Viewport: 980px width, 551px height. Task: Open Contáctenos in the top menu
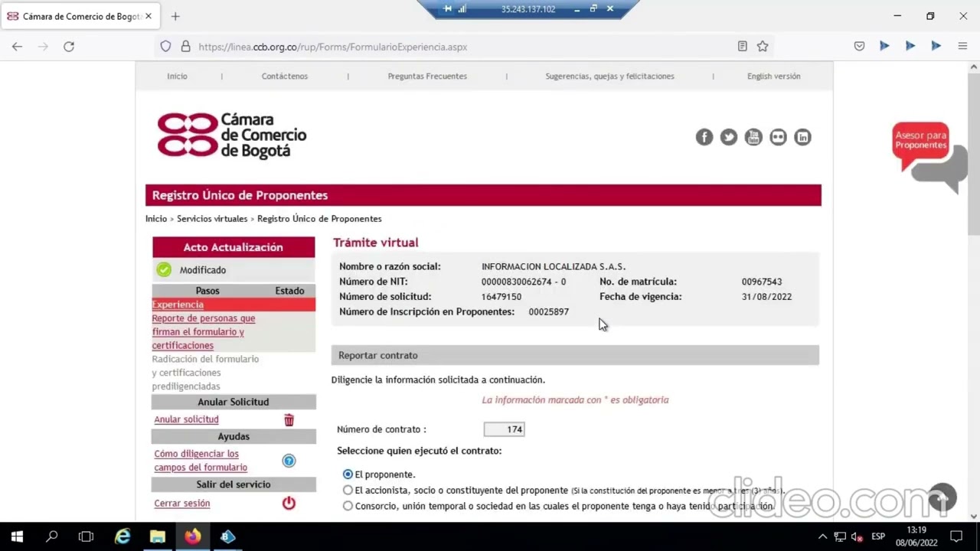[285, 76]
